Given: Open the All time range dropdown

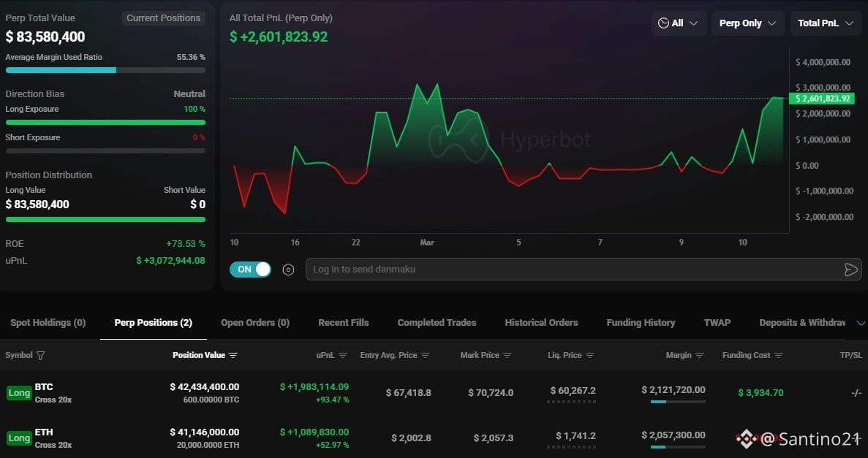Looking at the screenshot, I should (679, 23).
